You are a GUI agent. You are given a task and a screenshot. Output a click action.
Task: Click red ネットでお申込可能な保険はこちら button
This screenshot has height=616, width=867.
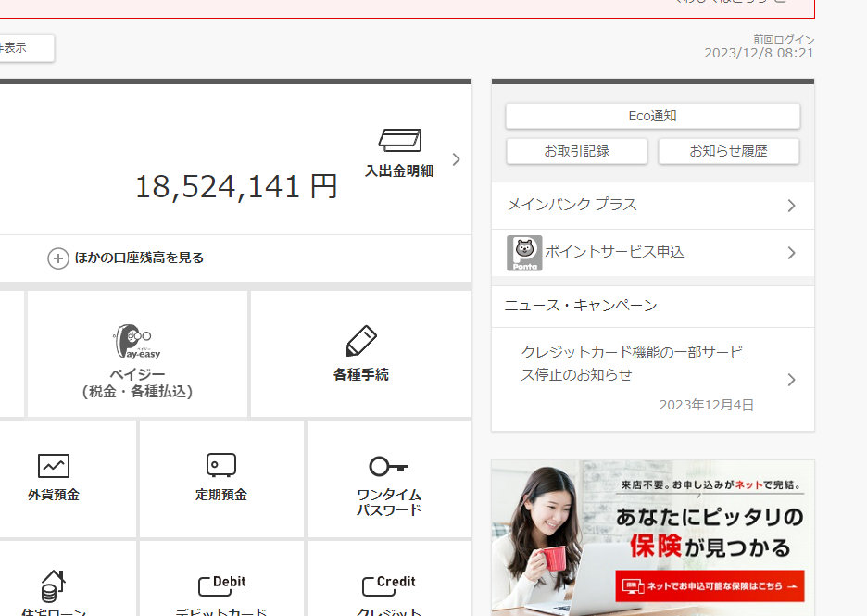click(x=710, y=586)
